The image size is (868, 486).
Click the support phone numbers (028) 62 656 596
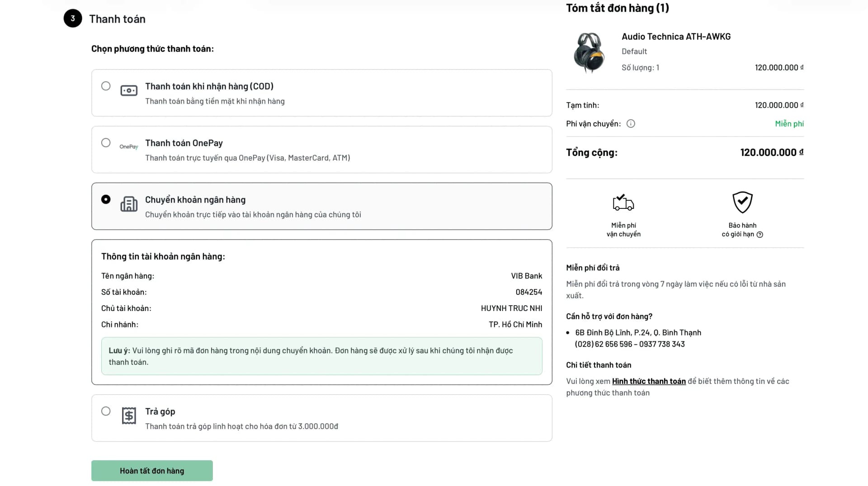pos(630,344)
